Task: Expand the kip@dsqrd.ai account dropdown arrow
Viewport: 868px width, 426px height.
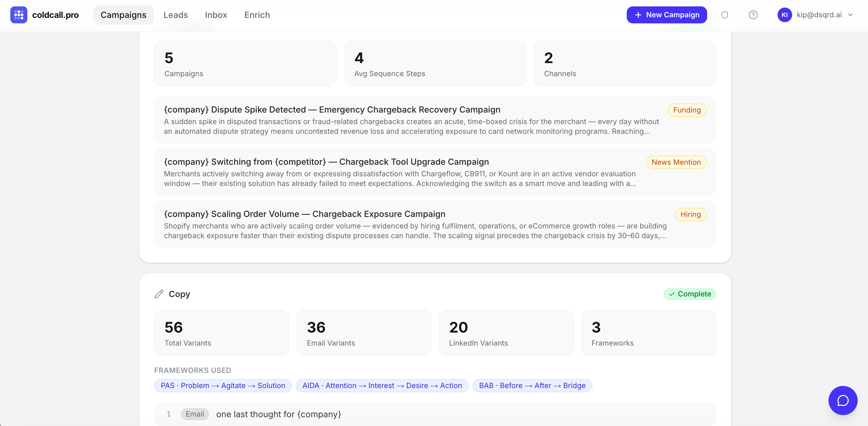Action: click(x=850, y=15)
